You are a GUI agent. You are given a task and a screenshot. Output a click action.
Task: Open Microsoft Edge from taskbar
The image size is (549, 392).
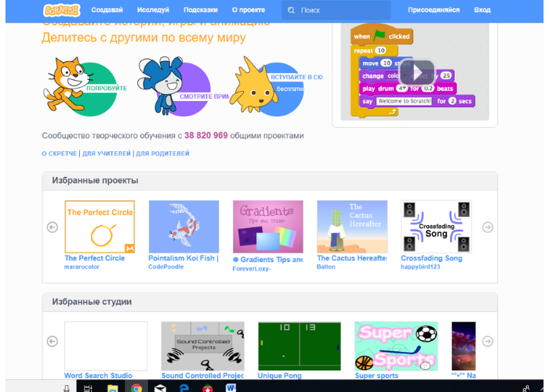(184, 388)
